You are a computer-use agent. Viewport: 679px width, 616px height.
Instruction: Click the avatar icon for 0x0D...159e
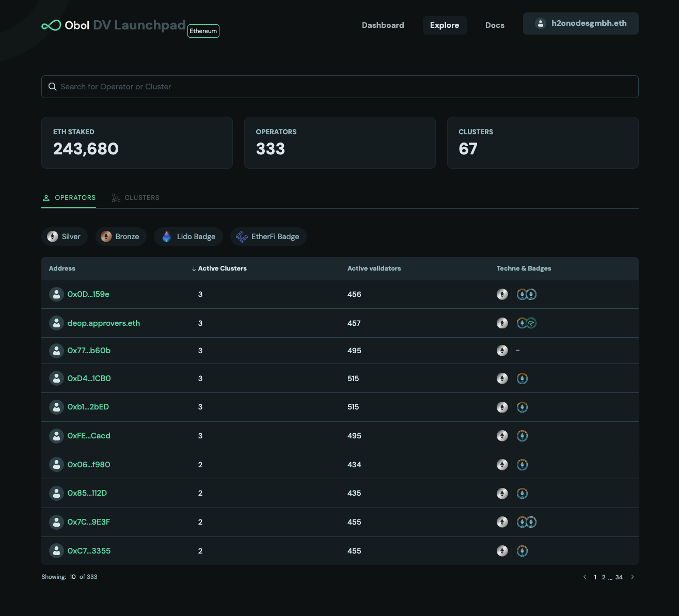pyautogui.click(x=56, y=294)
